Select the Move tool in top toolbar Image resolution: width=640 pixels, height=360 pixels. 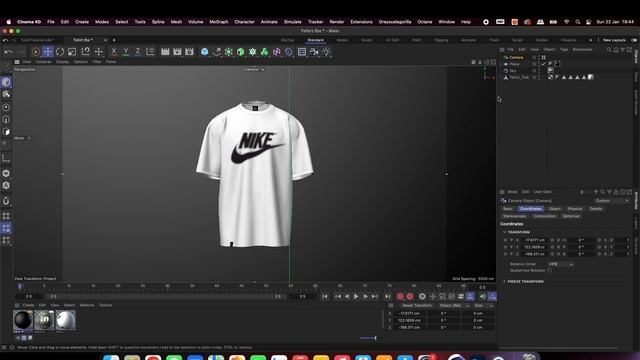48,52
